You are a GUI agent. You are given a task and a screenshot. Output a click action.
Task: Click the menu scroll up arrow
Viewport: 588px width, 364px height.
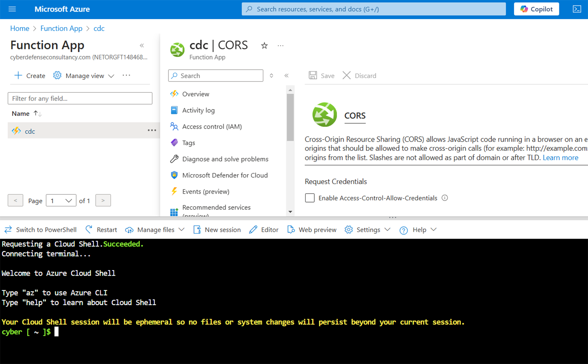pyautogui.click(x=290, y=90)
